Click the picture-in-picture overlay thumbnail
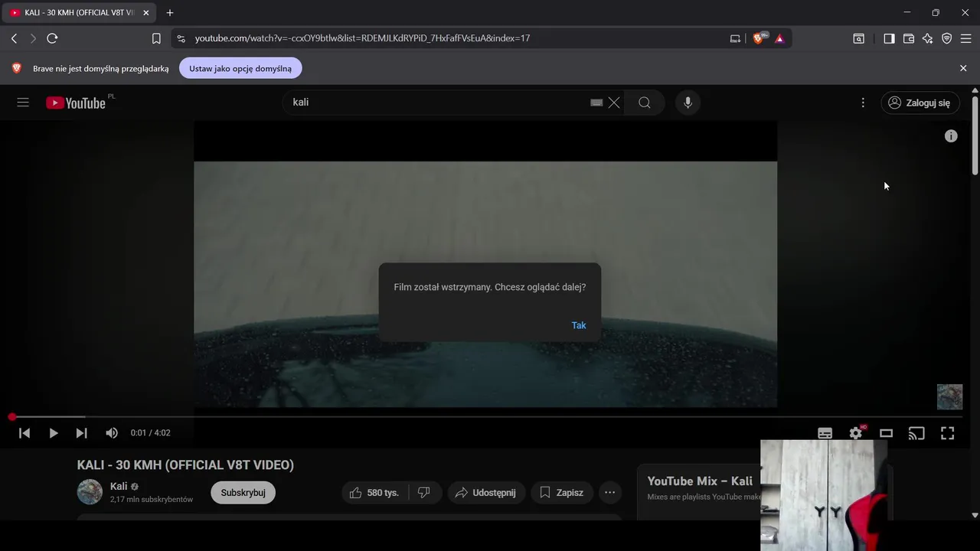This screenshot has height=551, width=980. click(x=824, y=495)
